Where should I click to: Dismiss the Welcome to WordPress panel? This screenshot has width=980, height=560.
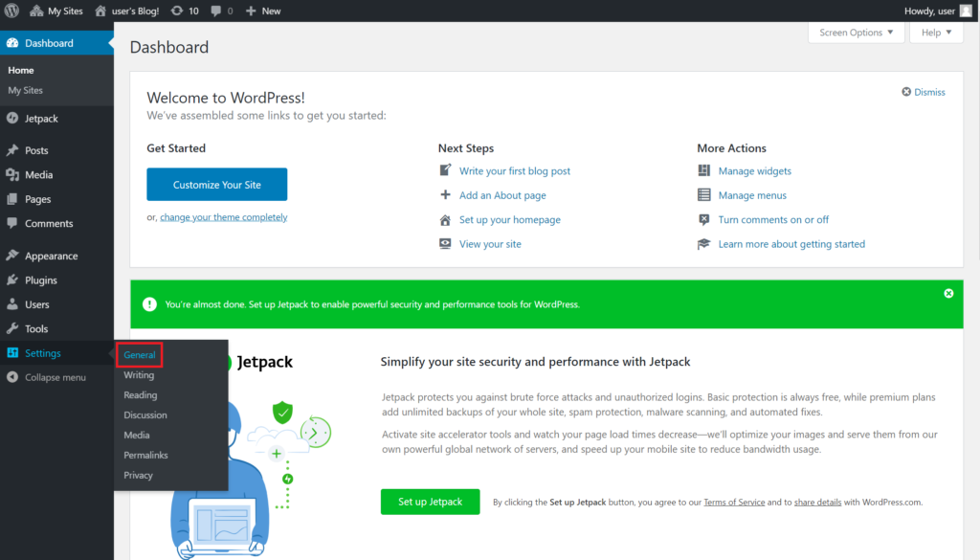(x=924, y=92)
